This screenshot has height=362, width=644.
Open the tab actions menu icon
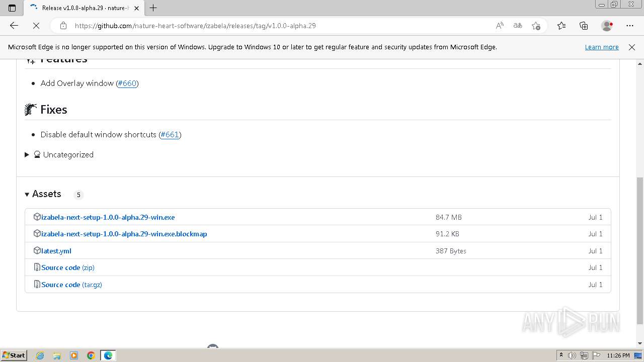12,8
